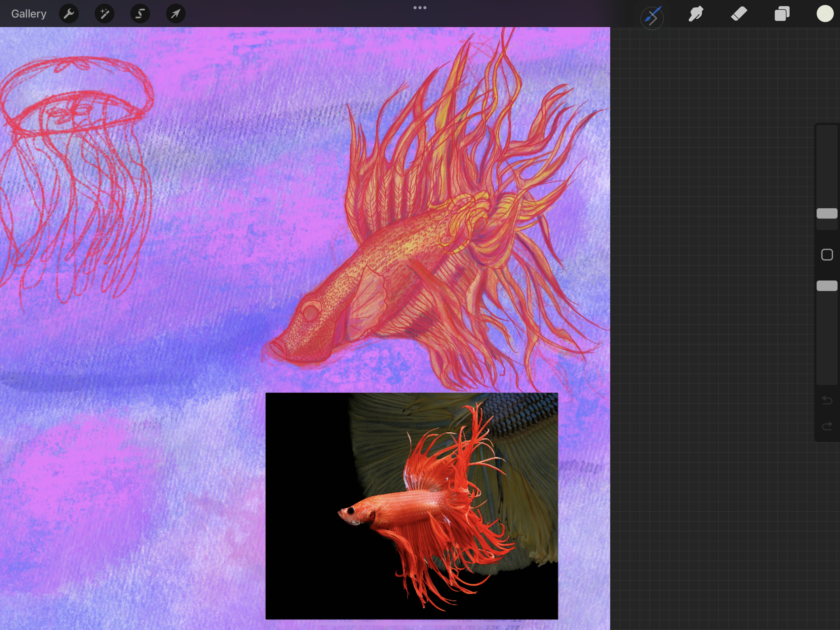The width and height of the screenshot is (840, 630).
Task: Select the Eraser tool
Action: [x=739, y=14]
